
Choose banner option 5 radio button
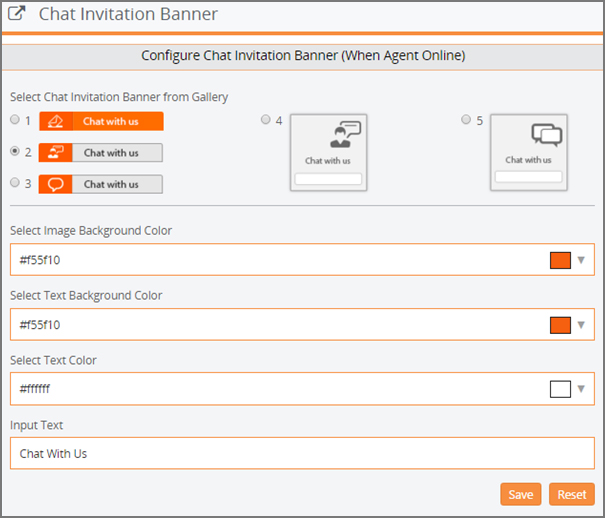(x=466, y=119)
